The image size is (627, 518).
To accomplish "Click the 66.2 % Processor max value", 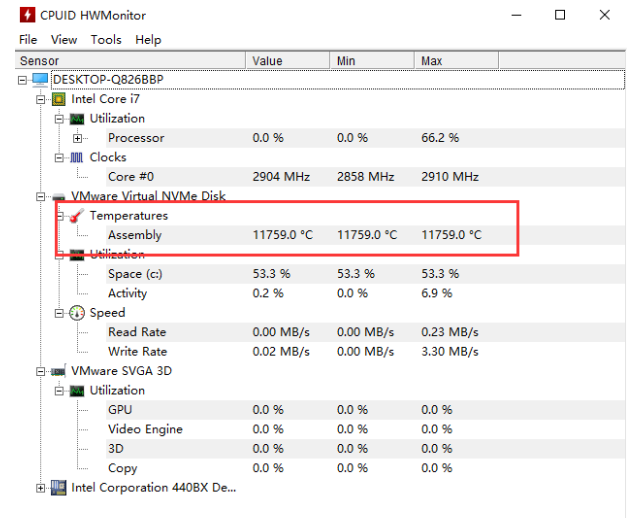I will (x=440, y=138).
